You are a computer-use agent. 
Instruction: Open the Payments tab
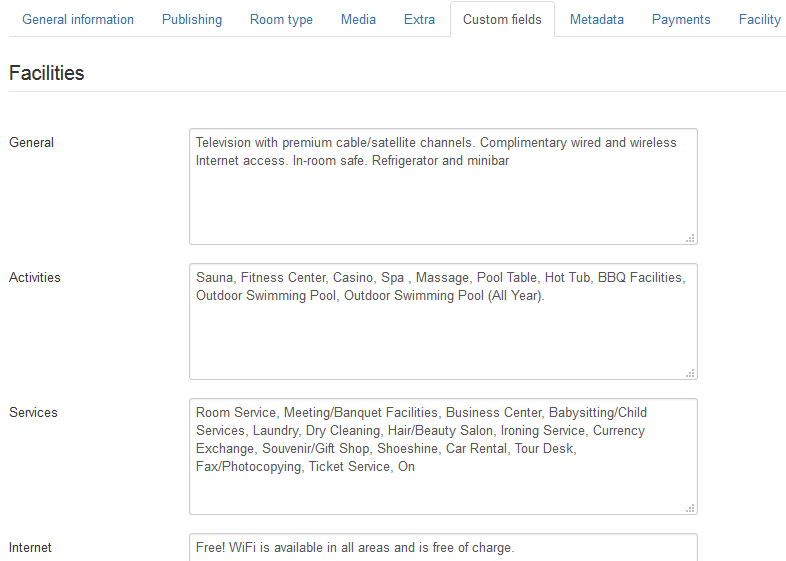[x=681, y=20]
